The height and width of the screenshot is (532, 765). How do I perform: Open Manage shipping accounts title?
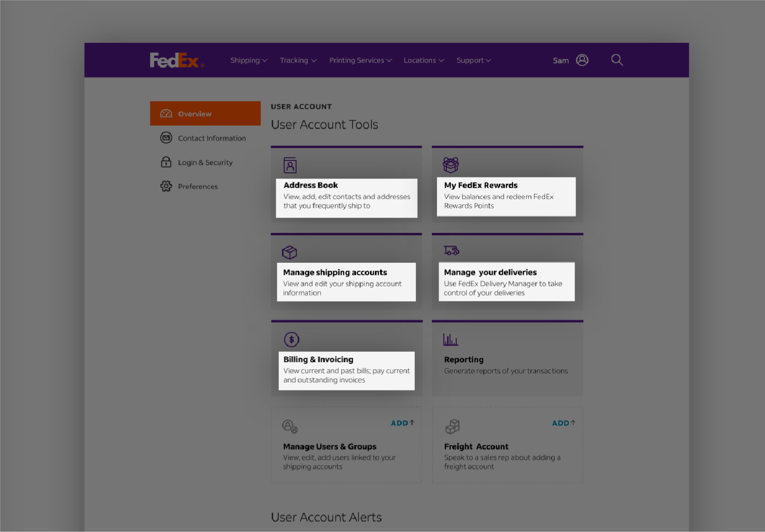pos(335,273)
